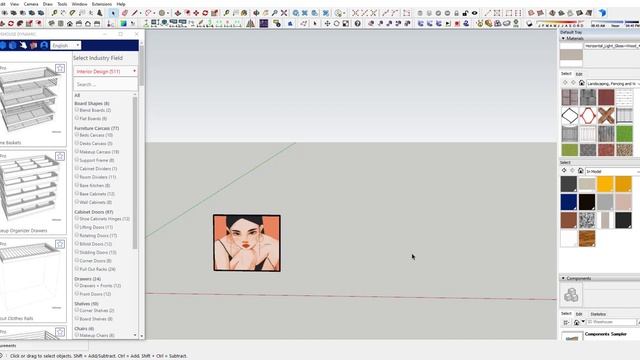Screen dimensions: 640x360
Task: Click the house Iso view icon
Action: [x=70, y=23]
